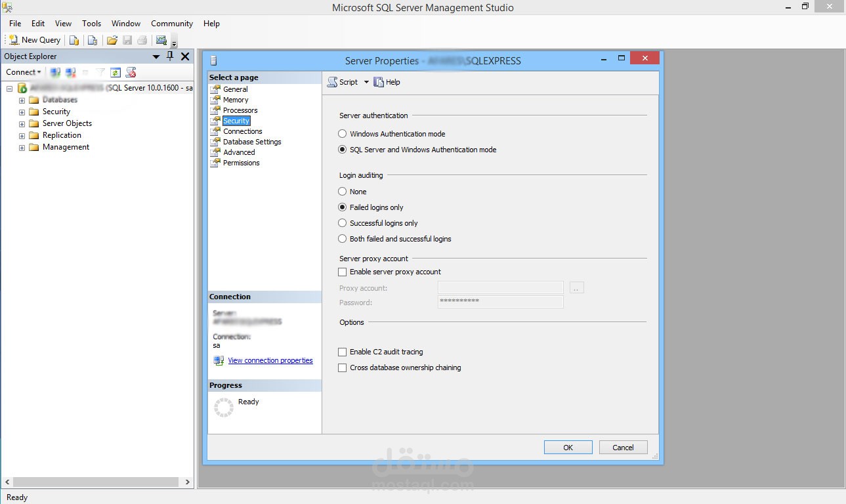Image resolution: width=846 pixels, height=504 pixels.
Task: Click the Disconnect server icon
Action: tap(70, 72)
